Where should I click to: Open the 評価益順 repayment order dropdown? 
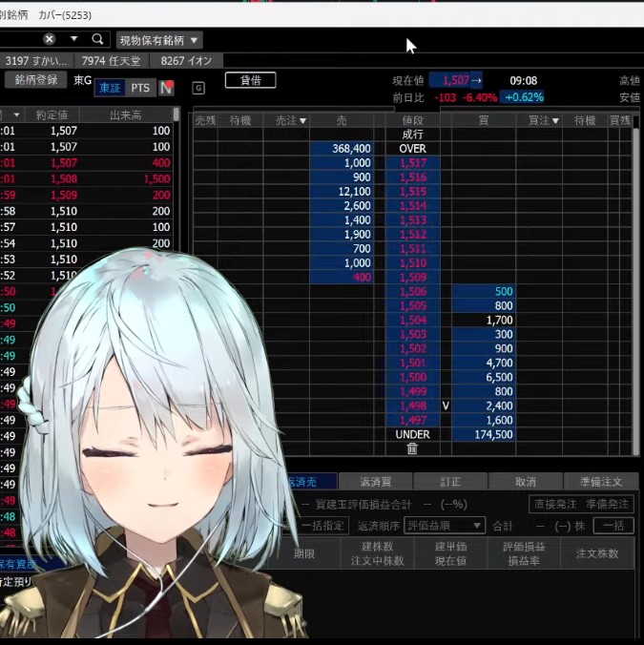445,526
